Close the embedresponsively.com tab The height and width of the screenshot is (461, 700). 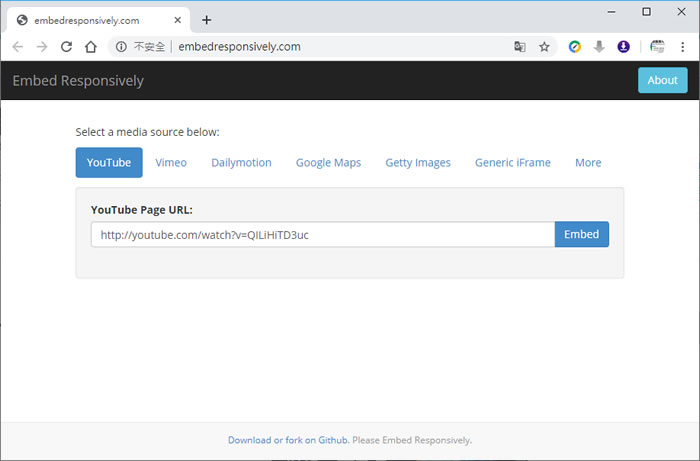[x=178, y=20]
